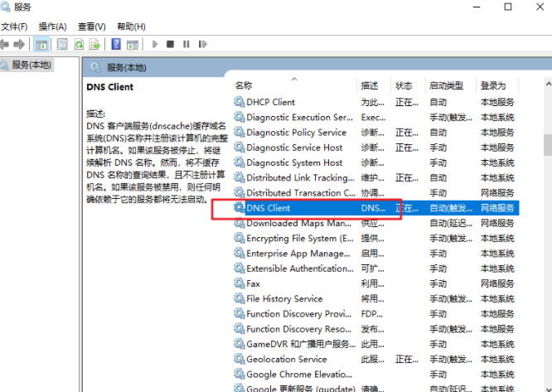Select the Encrypting File System gear icon
Screen dimensions: 552x392
[x=240, y=238]
